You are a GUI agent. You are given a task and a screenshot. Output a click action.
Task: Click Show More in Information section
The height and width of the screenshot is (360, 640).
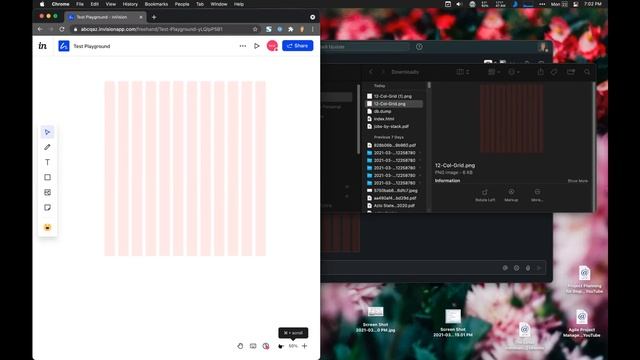pyautogui.click(x=578, y=181)
